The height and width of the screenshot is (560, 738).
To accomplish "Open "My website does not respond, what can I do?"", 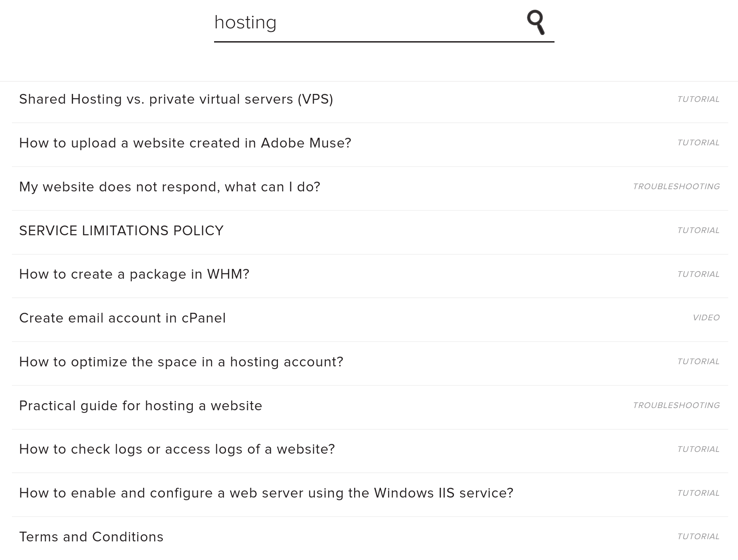I will (x=169, y=187).
